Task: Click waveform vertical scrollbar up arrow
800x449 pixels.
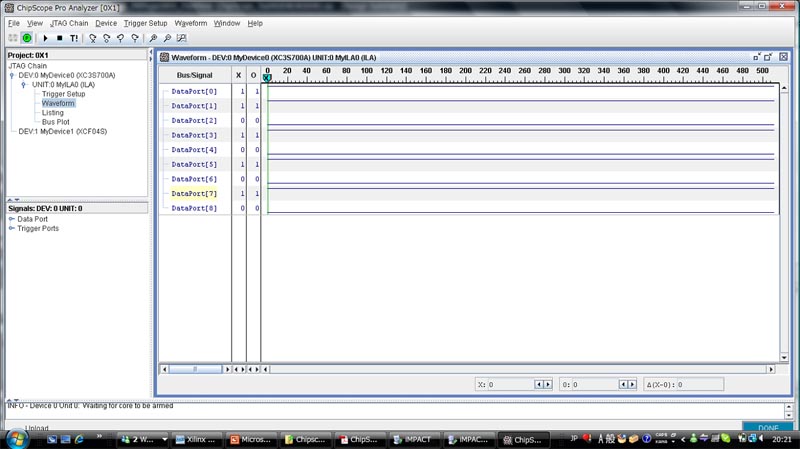Action: 784,88
